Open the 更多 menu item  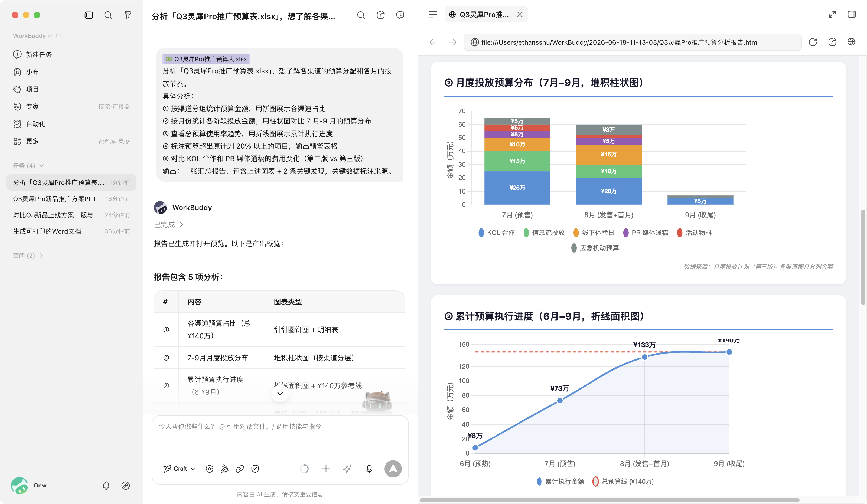(x=71, y=141)
